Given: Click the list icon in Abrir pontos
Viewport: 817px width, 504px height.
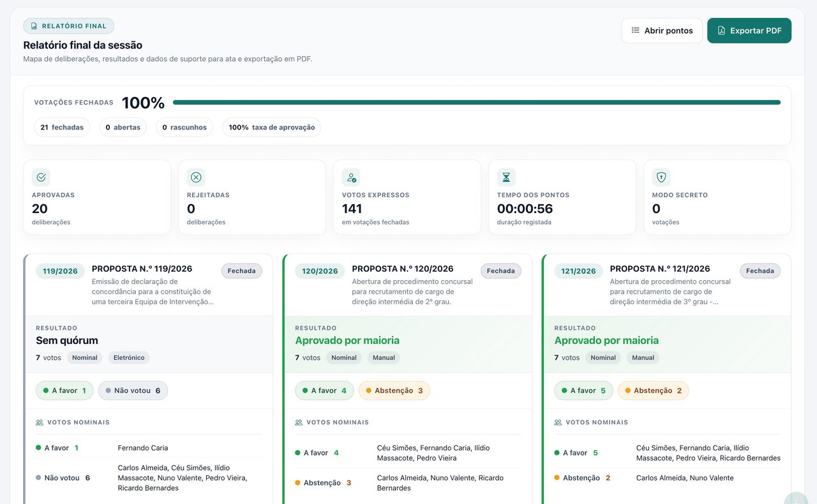Looking at the screenshot, I should (635, 31).
